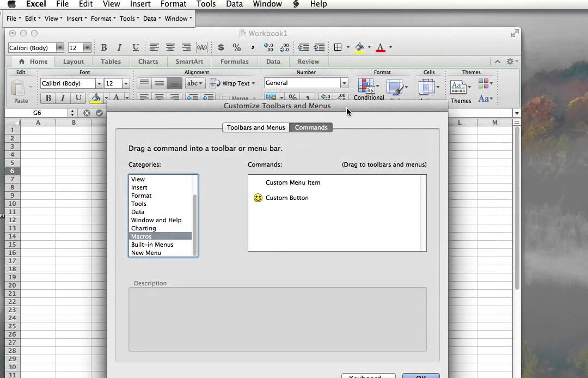Select New Menu category
The width and height of the screenshot is (588, 378).
click(160, 253)
